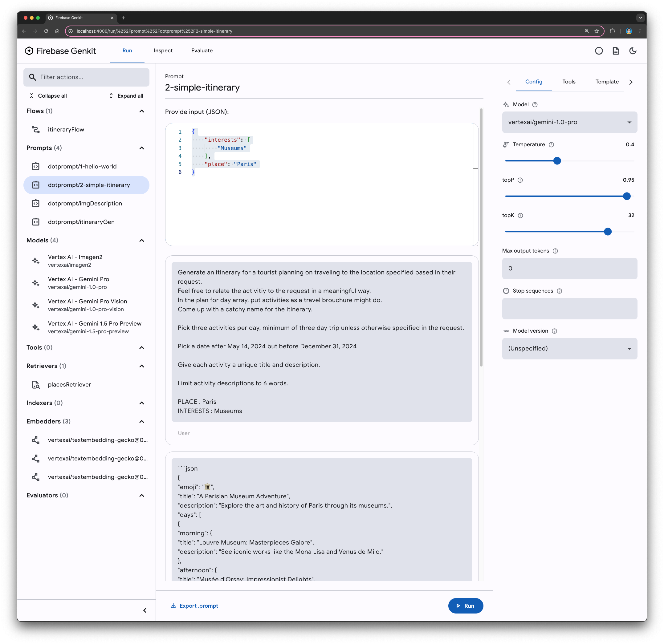The image size is (664, 644).
Task: Click the Tools config tab
Action: (x=568, y=82)
